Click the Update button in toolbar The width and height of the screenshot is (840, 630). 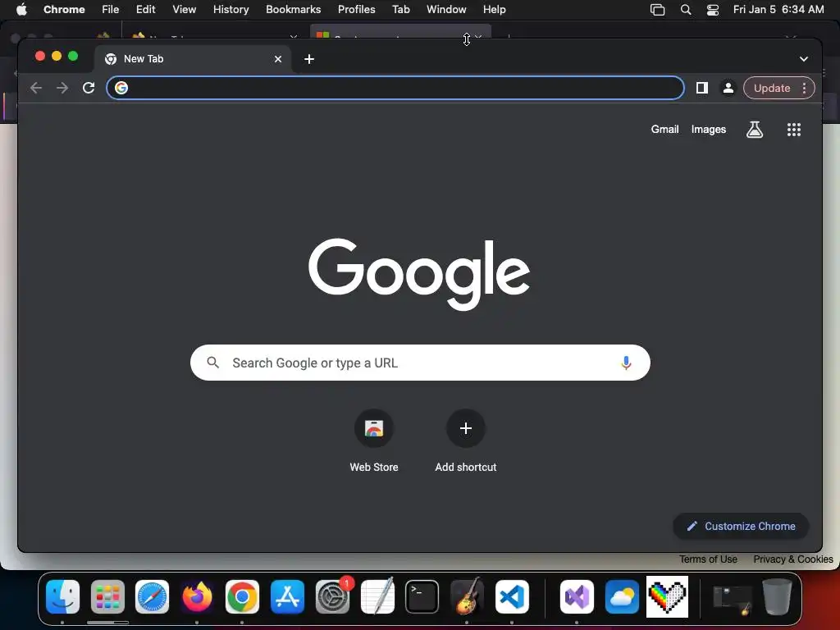(771, 88)
